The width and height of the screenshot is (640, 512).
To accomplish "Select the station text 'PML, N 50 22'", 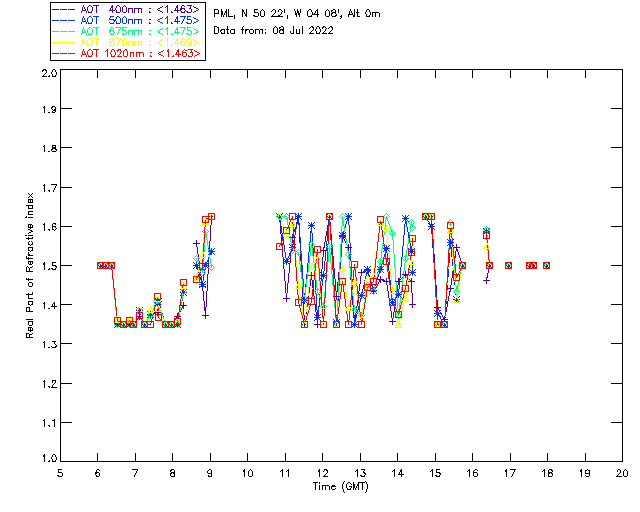I will click(x=251, y=13).
